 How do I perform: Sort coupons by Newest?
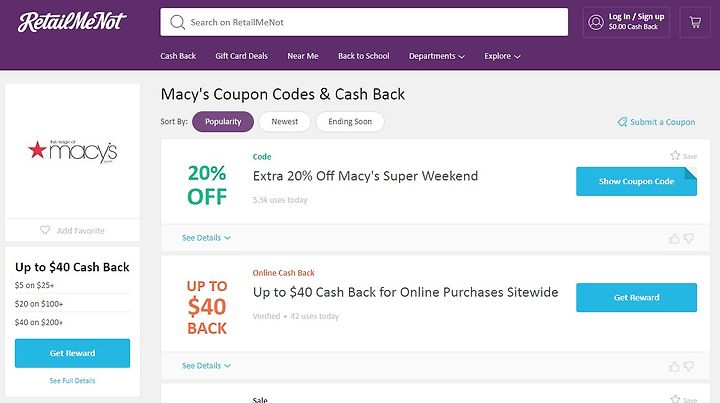(285, 122)
